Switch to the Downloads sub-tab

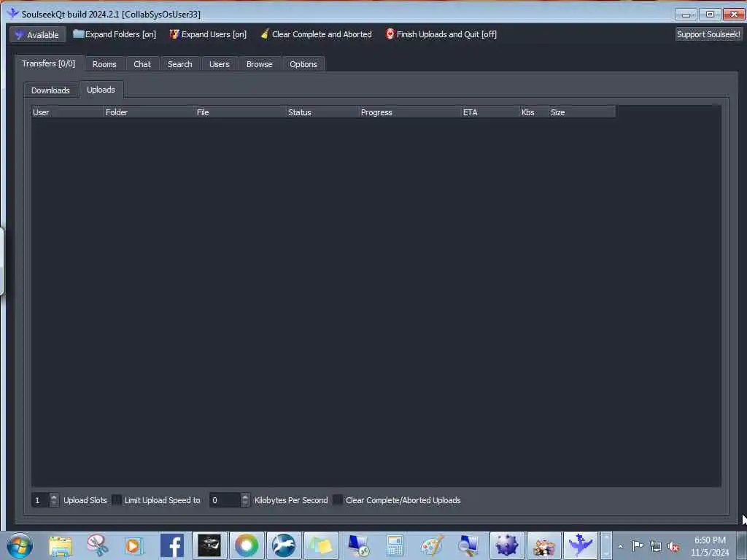50,90
